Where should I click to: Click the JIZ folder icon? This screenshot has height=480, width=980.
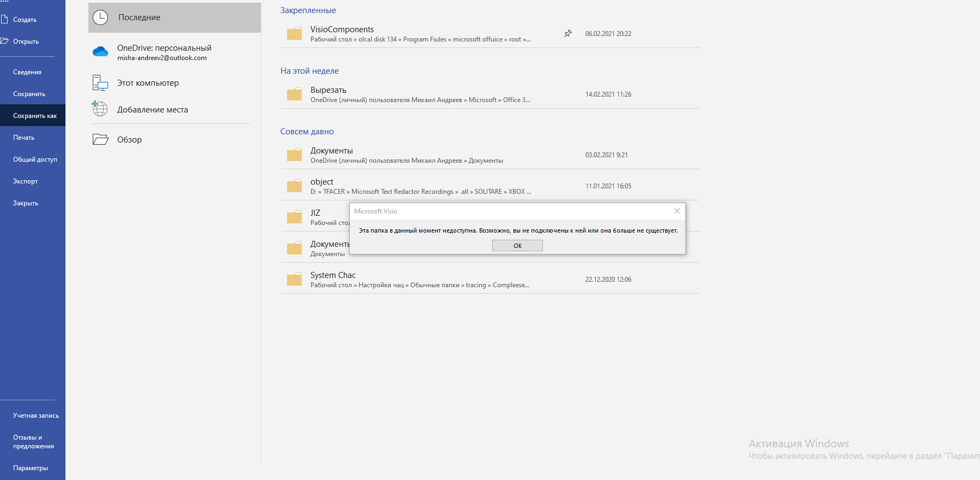295,217
